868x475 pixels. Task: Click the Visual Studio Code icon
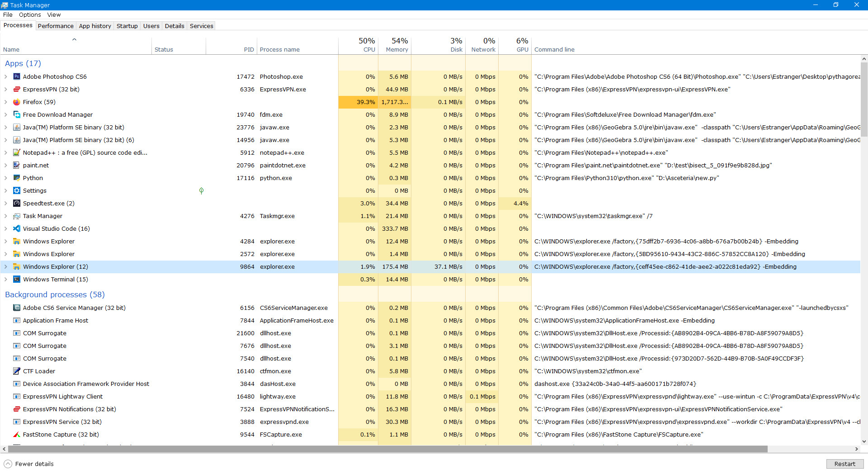click(17, 229)
